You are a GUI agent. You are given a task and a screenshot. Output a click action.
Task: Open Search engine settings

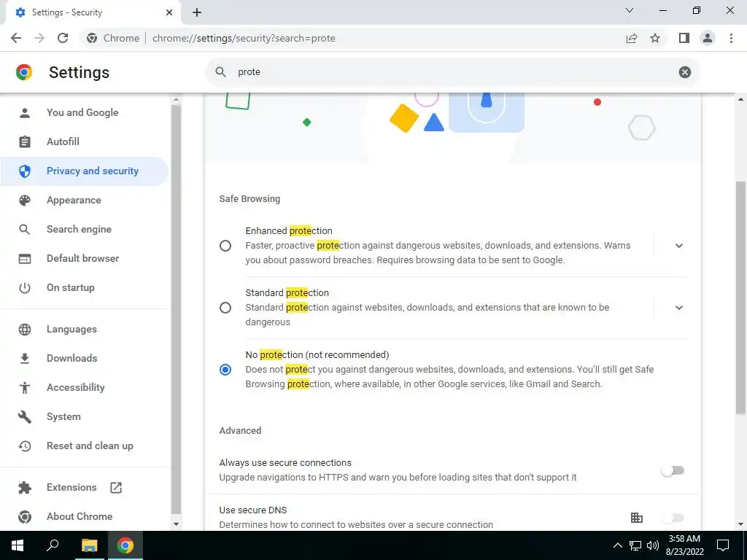[x=85, y=229]
